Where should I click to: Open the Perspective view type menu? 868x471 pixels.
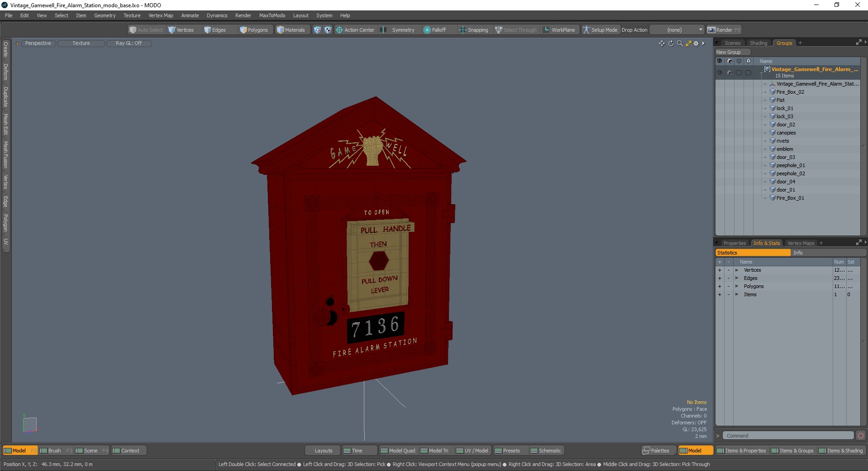tap(38, 43)
